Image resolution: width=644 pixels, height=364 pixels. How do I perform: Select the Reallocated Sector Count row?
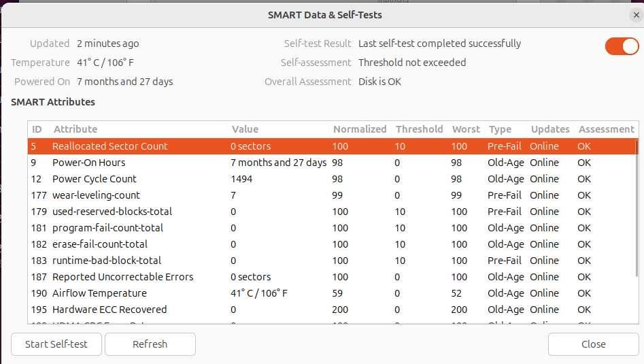[110, 146]
